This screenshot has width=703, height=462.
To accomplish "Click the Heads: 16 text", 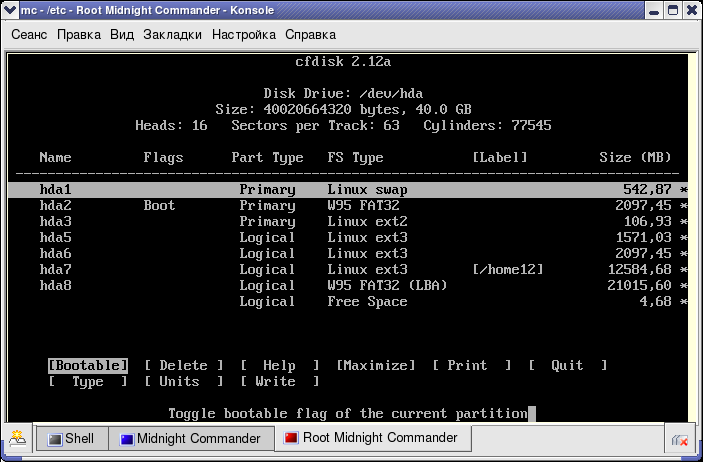I will tap(171, 126).
